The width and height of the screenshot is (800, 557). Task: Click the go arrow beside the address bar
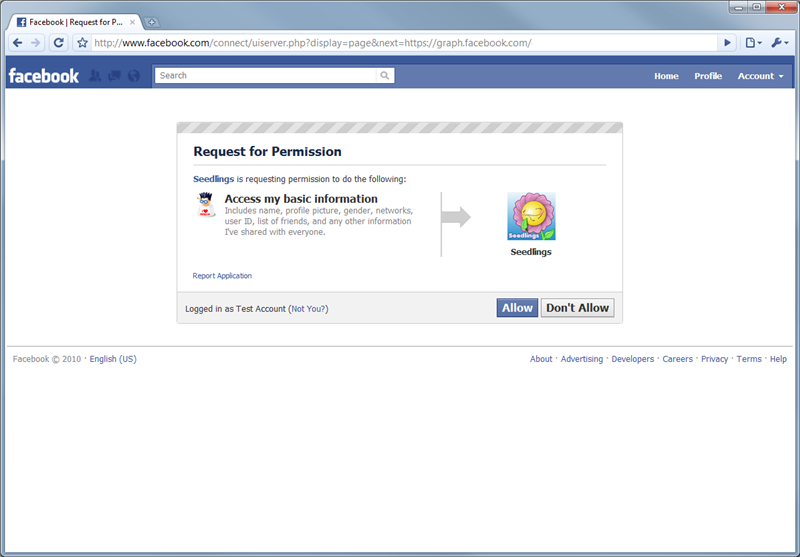tap(727, 43)
